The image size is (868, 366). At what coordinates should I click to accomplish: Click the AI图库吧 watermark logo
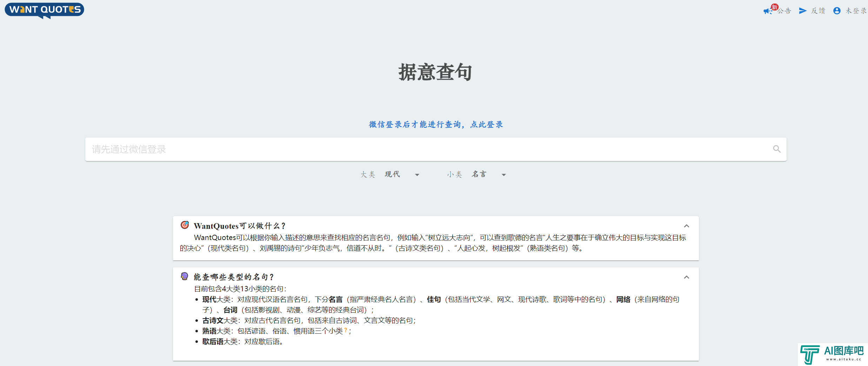pos(833,354)
